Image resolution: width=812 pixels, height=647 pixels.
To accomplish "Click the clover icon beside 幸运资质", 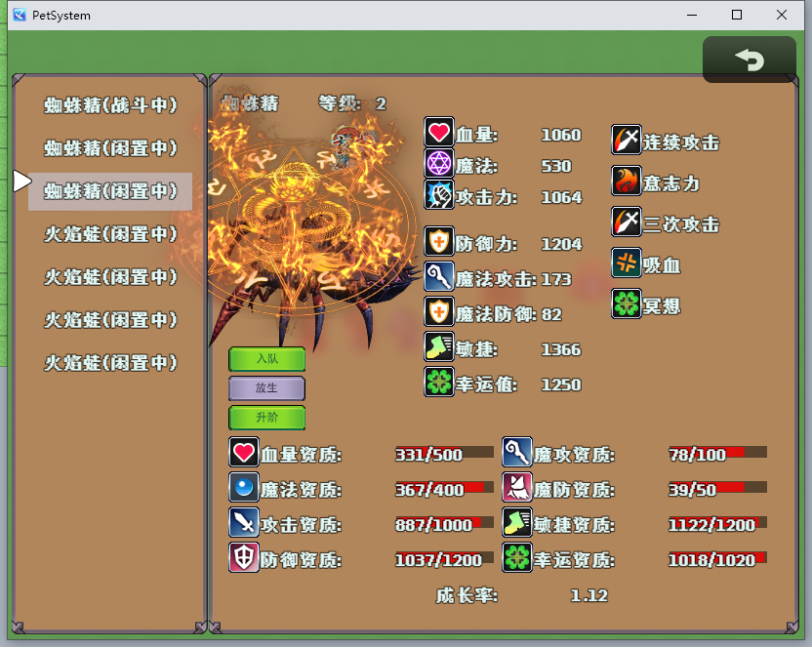I will (x=517, y=557).
